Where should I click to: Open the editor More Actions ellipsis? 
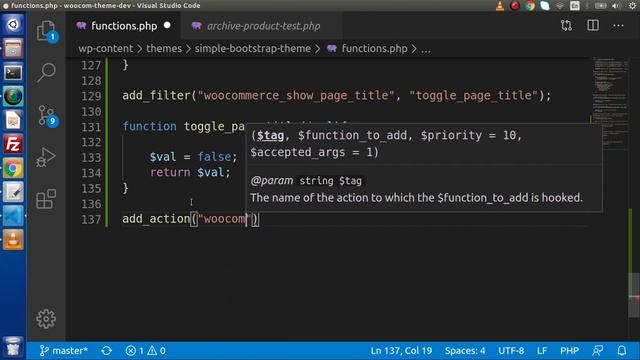[x=618, y=26]
